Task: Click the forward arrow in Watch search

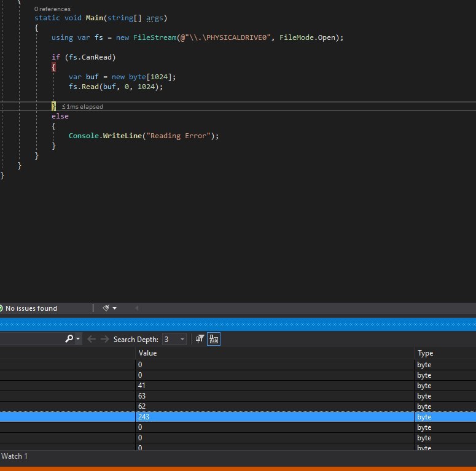Action: 104,339
